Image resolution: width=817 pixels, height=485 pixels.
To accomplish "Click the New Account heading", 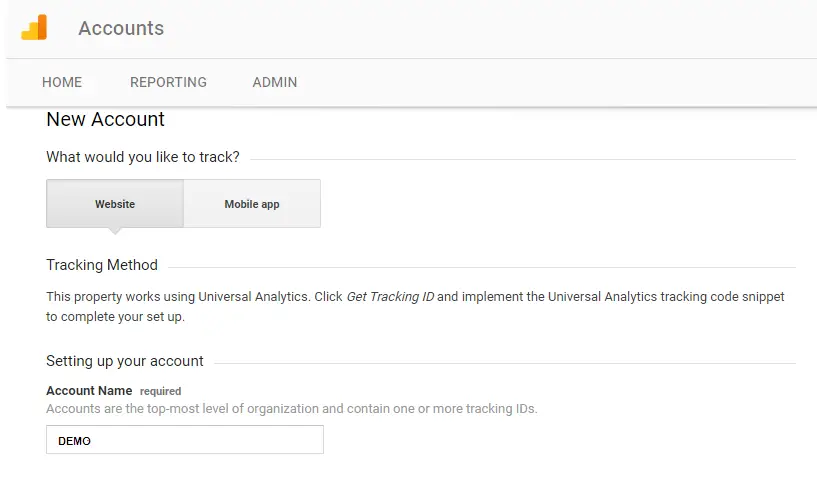I will [105, 119].
